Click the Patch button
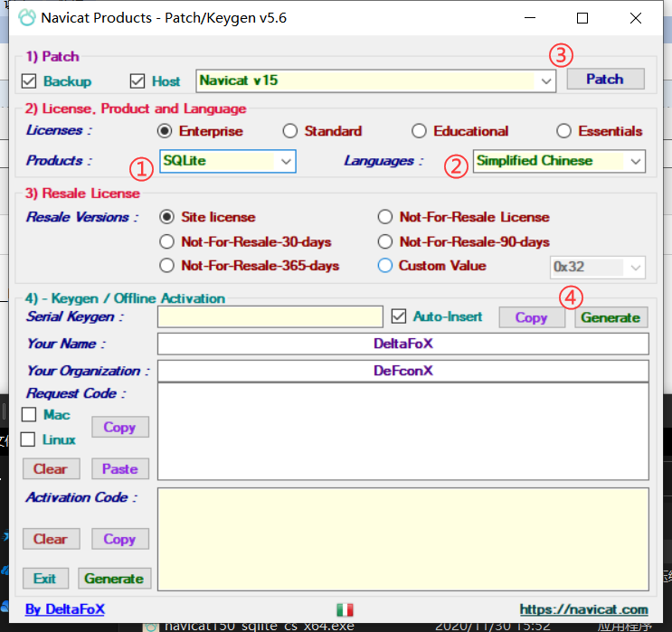 (x=605, y=79)
